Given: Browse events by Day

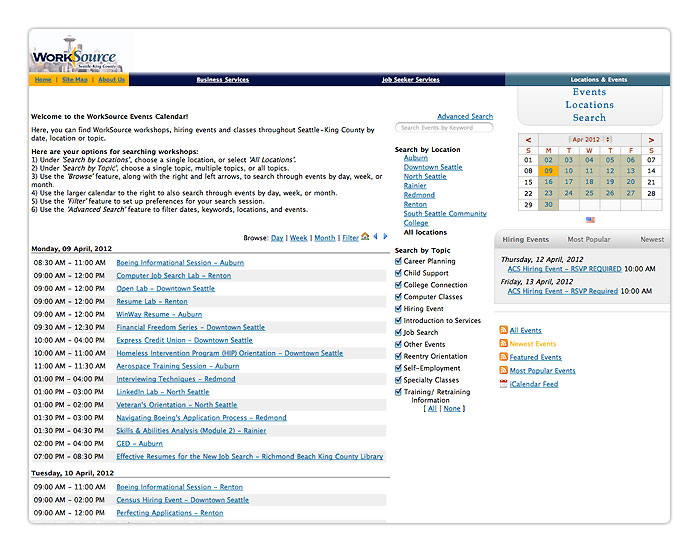Looking at the screenshot, I should [x=277, y=238].
